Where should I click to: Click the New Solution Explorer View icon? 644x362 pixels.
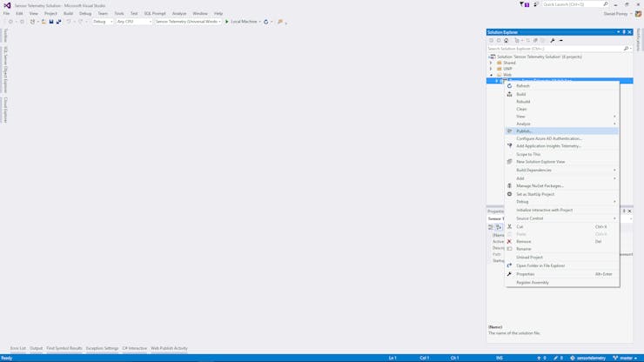coord(509,162)
